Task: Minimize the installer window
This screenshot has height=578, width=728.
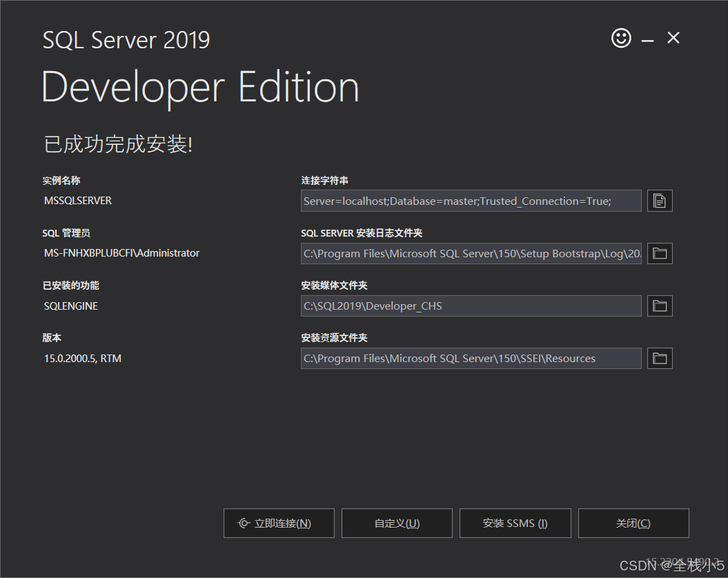Action: point(648,41)
